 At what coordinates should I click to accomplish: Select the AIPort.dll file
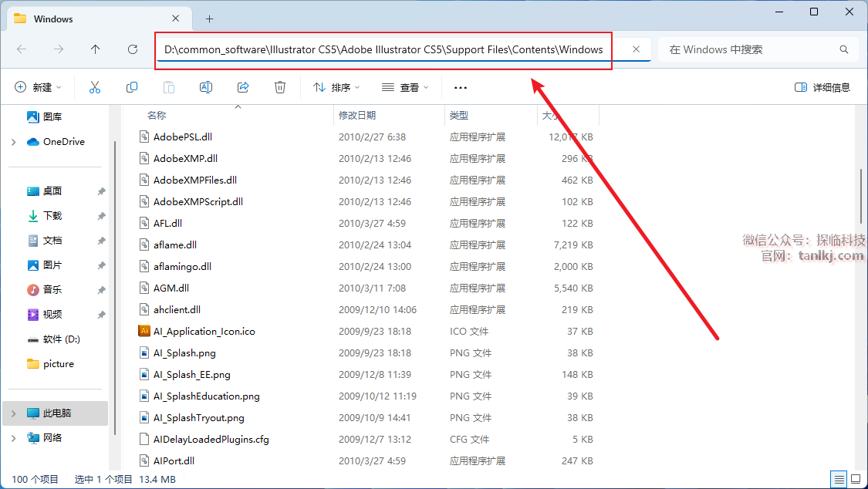point(174,460)
